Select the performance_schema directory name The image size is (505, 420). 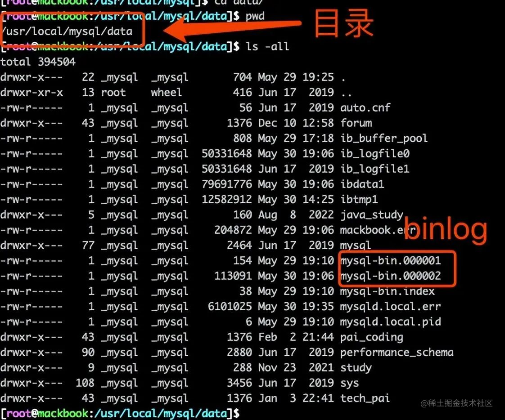[x=397, y=353]
